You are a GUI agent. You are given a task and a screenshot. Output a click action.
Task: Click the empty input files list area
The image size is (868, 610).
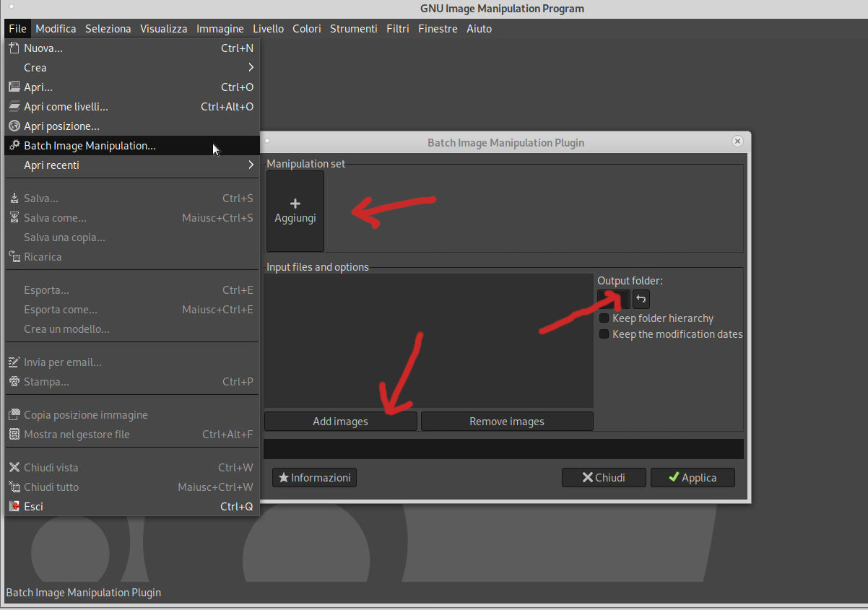[x=428, y=341]
